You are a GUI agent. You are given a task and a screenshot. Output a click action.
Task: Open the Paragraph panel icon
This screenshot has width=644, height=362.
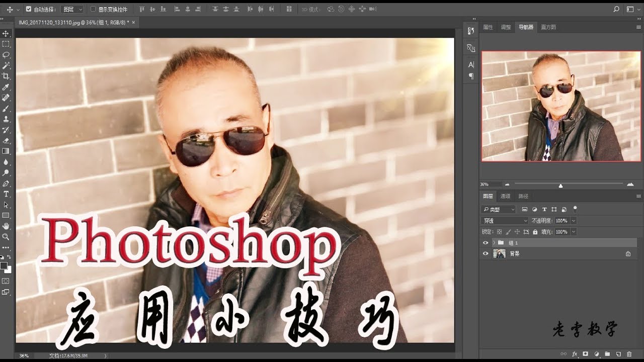[471, 76]
